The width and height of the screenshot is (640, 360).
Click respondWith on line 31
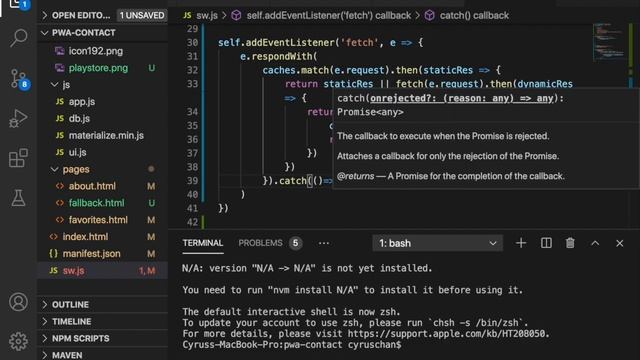[282, 56]
